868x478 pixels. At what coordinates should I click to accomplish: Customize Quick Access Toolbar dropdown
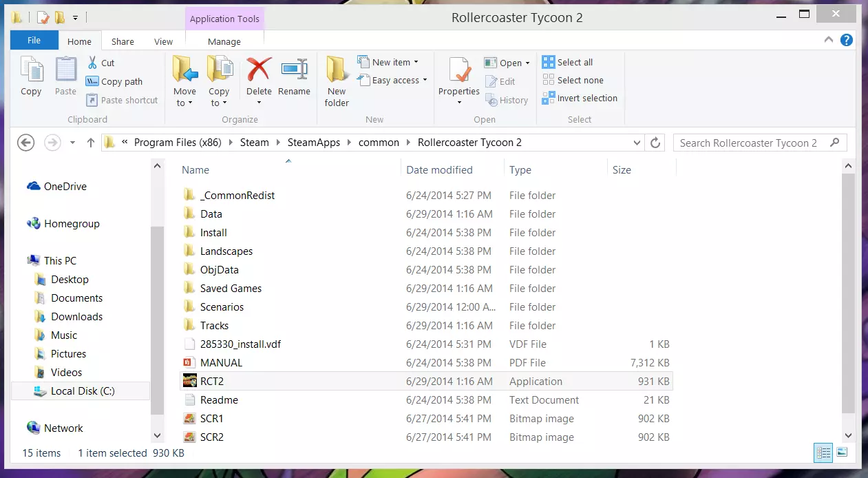point(75,17)
